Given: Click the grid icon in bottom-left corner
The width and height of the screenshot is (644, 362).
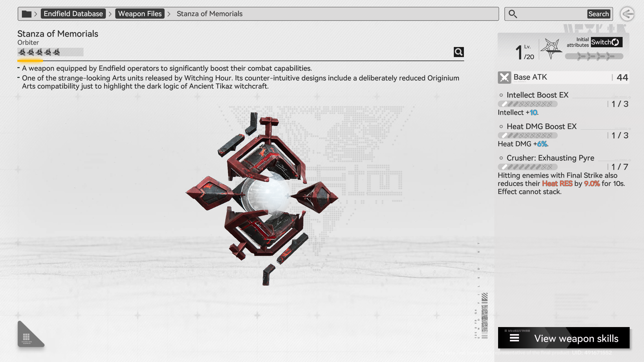Looking at the screenshot, I should [26, 336].
